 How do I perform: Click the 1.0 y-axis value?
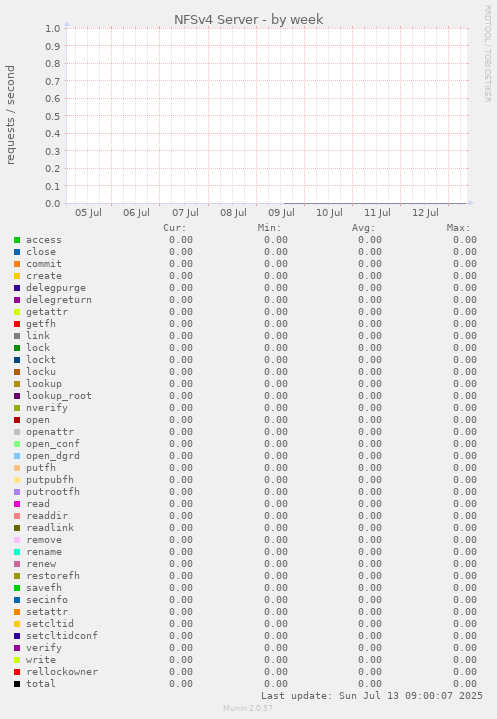pos(53,28)
